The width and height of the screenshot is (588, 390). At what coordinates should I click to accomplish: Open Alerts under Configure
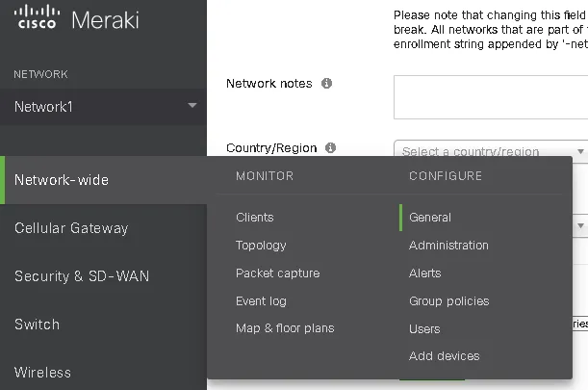click(x=424, y=273)
